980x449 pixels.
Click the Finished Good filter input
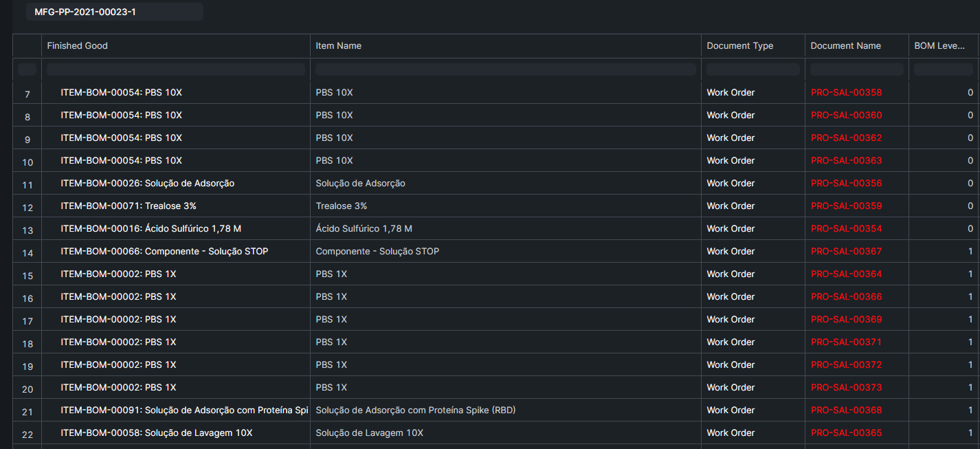[x=175, y=69]
